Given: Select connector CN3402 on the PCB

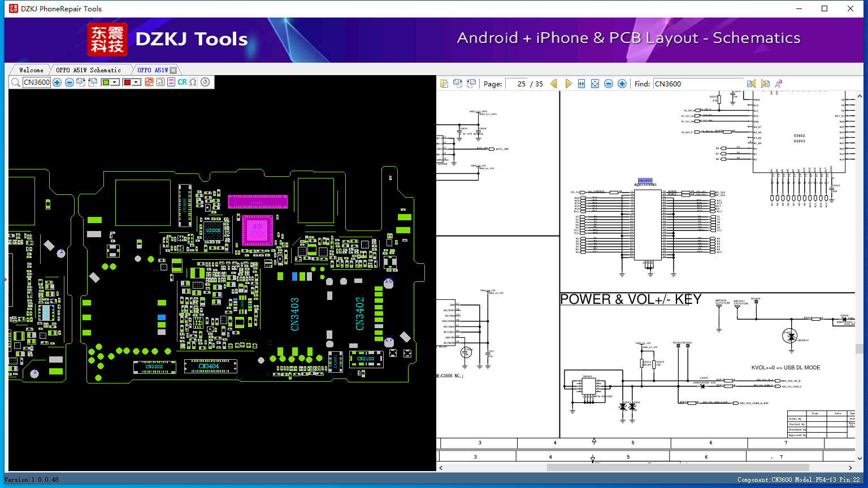Looking at the screenshot, I should pos(360,313).
